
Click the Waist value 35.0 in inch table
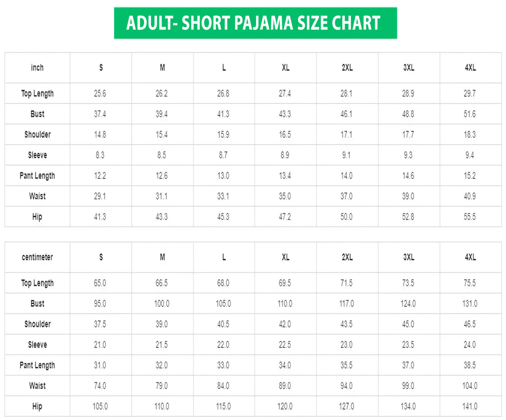(285, 196)
